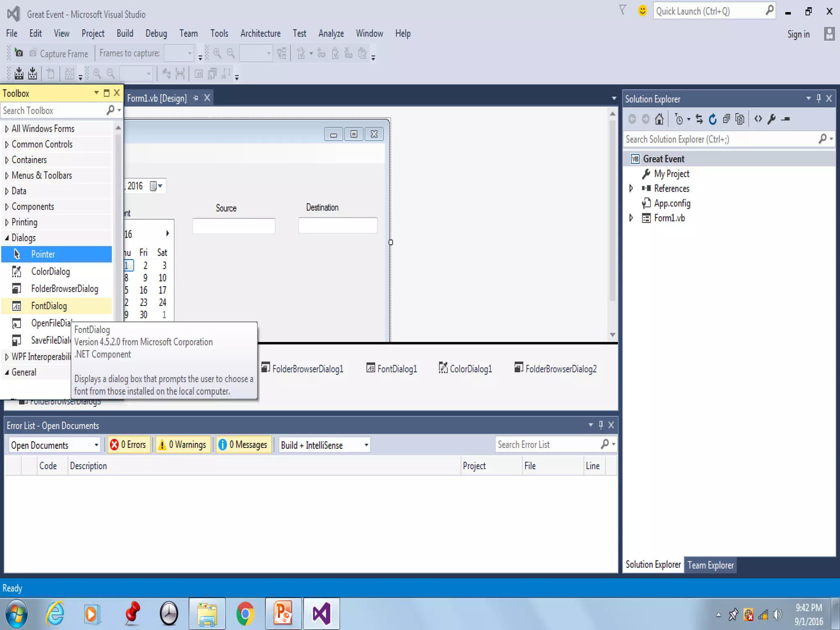The image size is (840, 630).
Task: Click the FontDialog1 component in tray
Action: pyautogui.click(x=392, y=369)
